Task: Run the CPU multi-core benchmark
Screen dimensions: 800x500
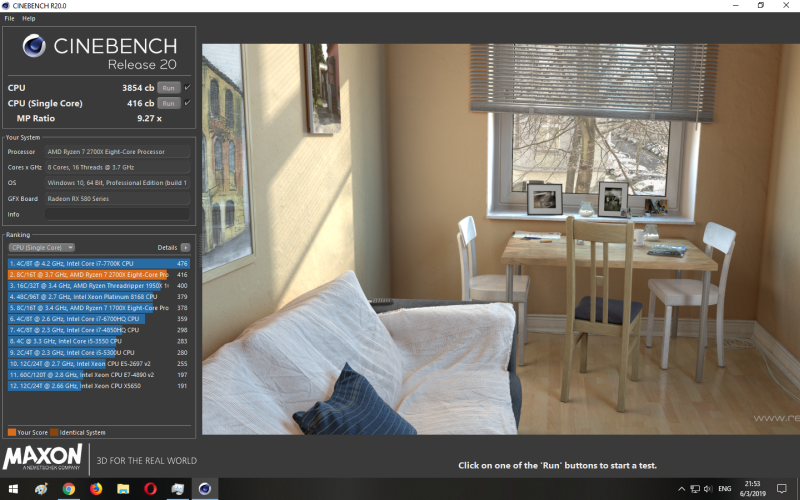Action: [168, 88]
